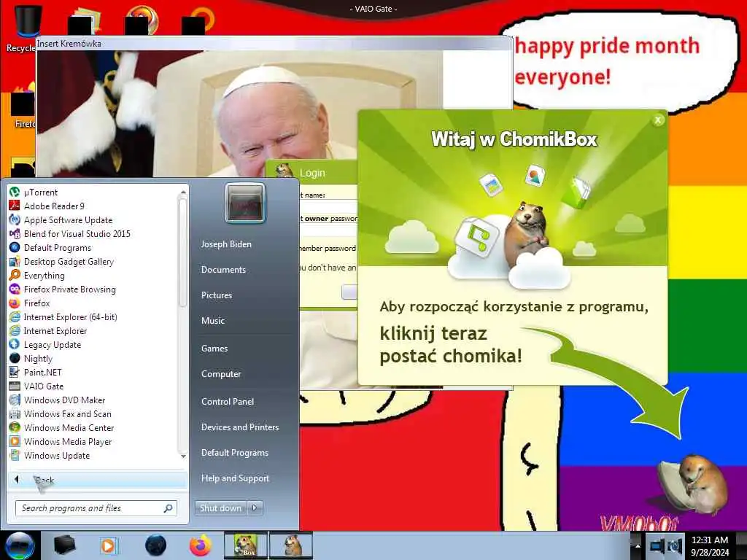Switch to ChomikBox taskbar button
This screenshot has width=747, height=560.
[x=246, y=545]
